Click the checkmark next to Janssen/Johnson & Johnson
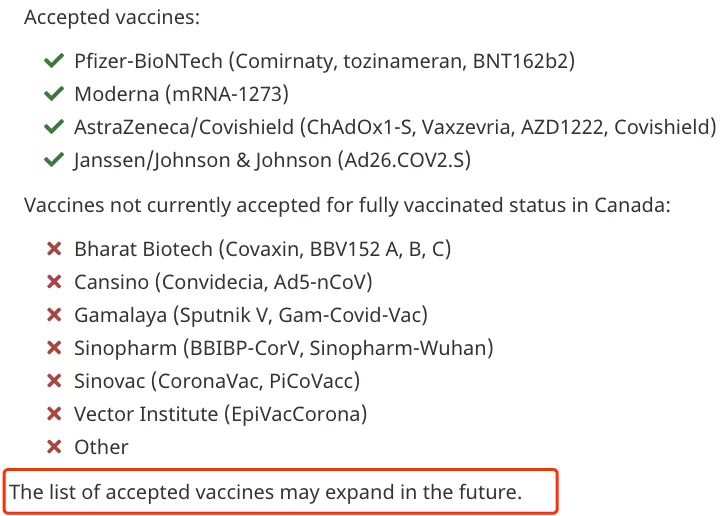This screenshot has height=516, width=728. tap(54, 160)
